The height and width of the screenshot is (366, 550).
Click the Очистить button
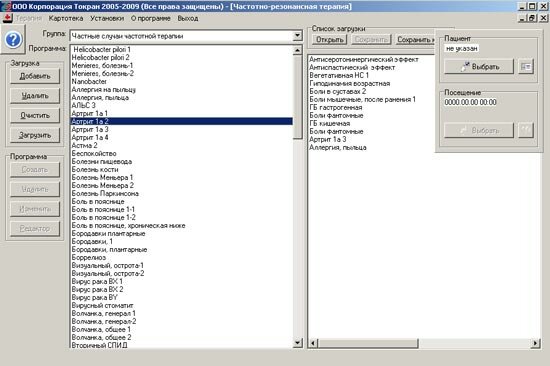[x=35, y=115]
